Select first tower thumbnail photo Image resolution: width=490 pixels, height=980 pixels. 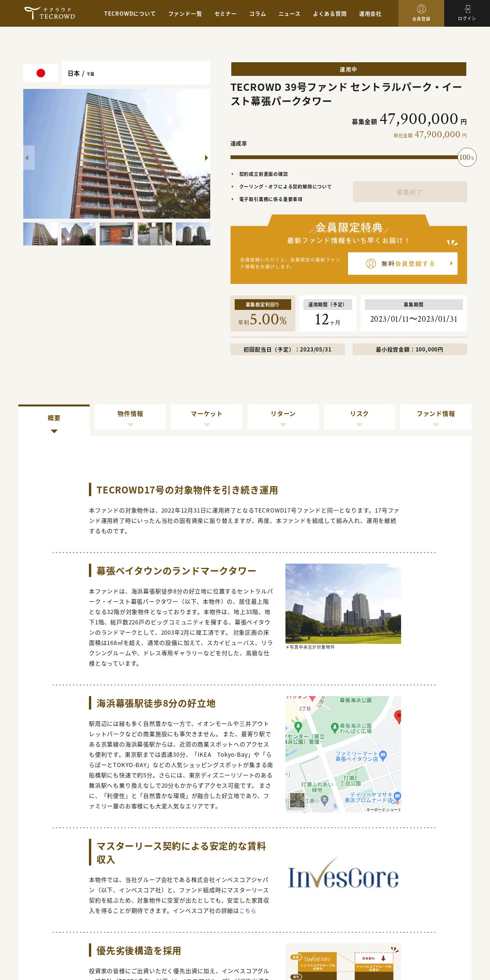40,234
